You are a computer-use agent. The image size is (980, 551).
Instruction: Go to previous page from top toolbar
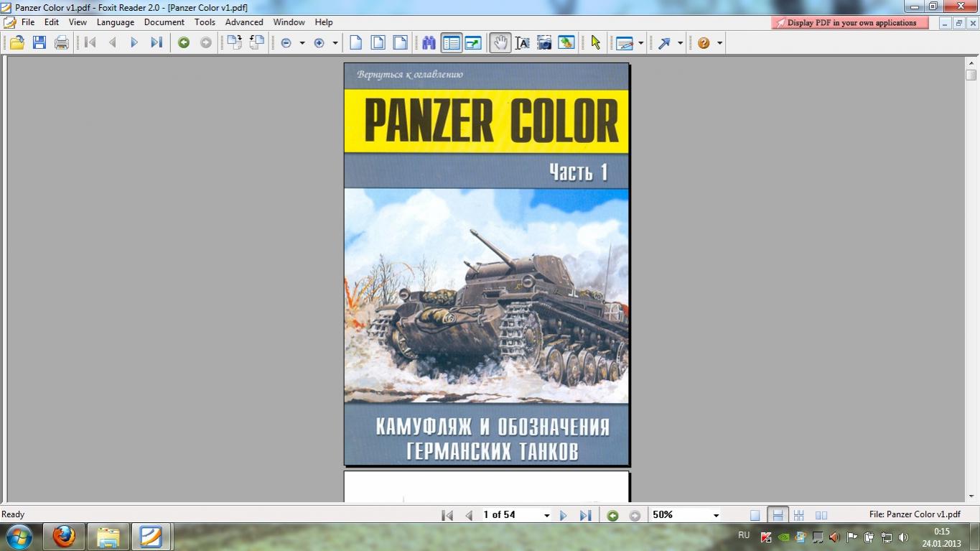(x=112, y=43)
